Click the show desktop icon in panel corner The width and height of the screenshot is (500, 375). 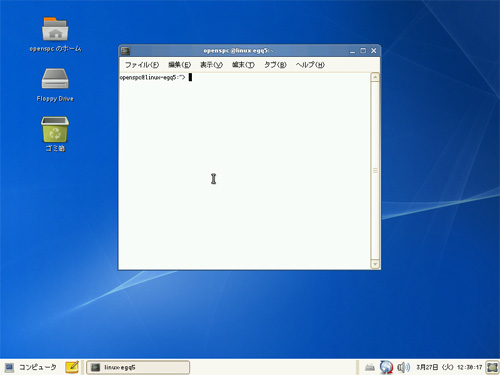492,367
